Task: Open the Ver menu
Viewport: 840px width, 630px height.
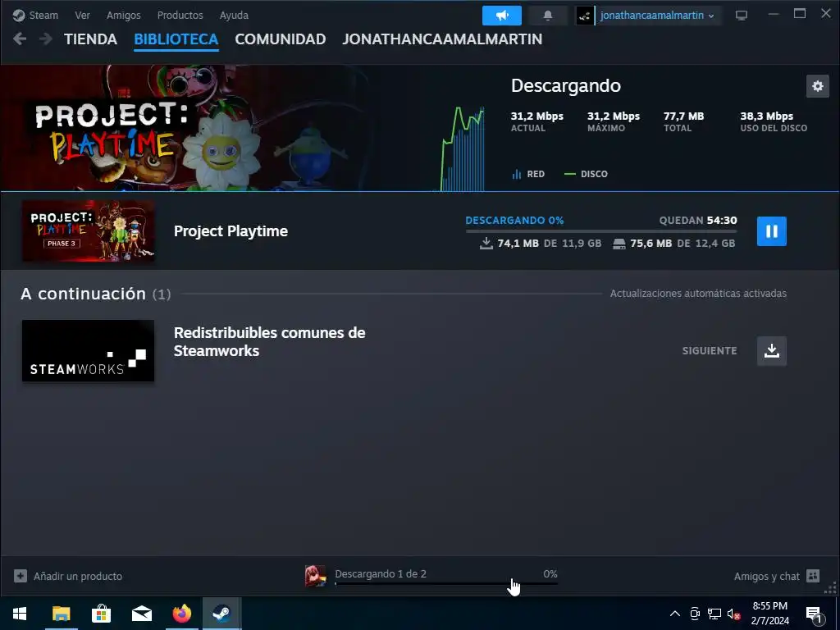Action: pyautogui.click(x=82, y=15)
